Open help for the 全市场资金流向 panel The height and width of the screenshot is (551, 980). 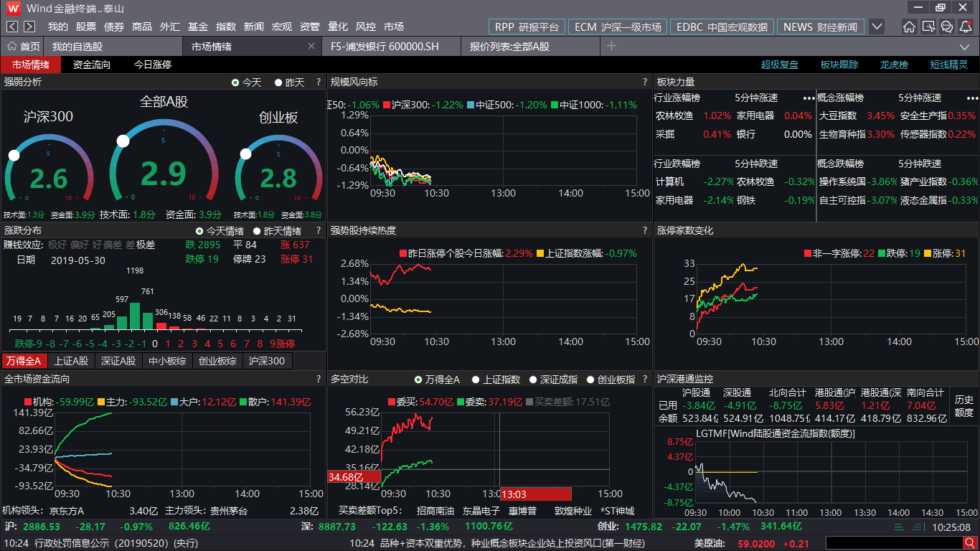tap(319, 379)
